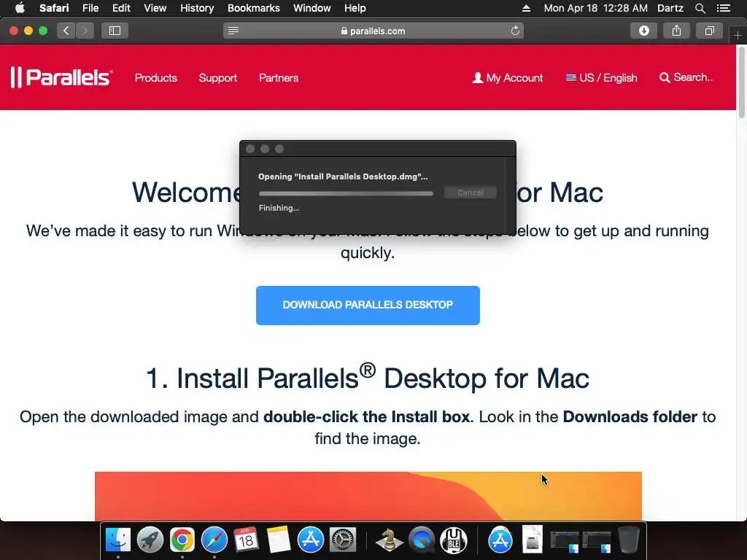
Task: Go forward with Safari forward arrow
Action: click(85, 31)
